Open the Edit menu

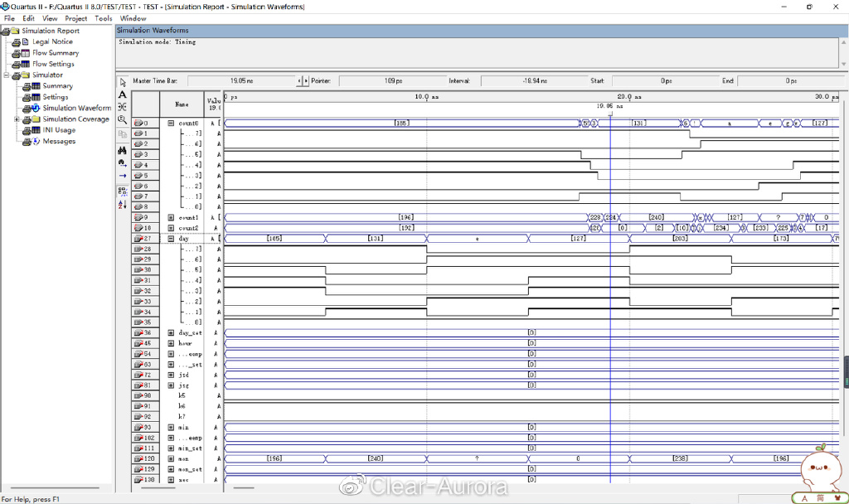pyautogui.click(x=29, y=18)
